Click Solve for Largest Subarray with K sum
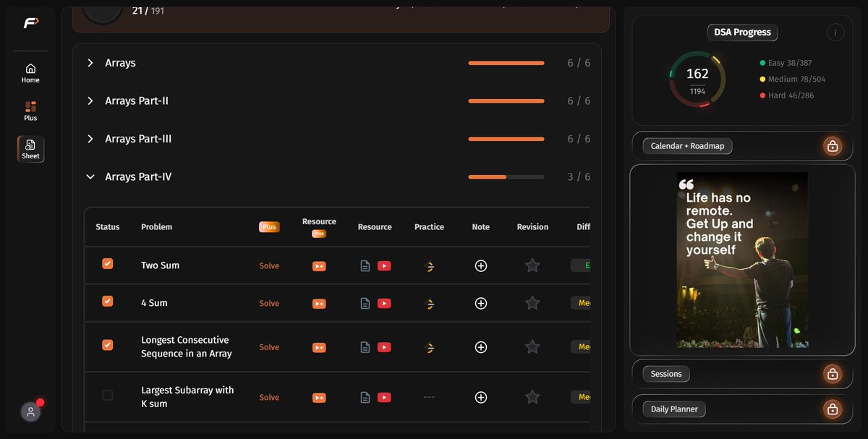The height and width of the screenshot is (439, 868). 269,397
